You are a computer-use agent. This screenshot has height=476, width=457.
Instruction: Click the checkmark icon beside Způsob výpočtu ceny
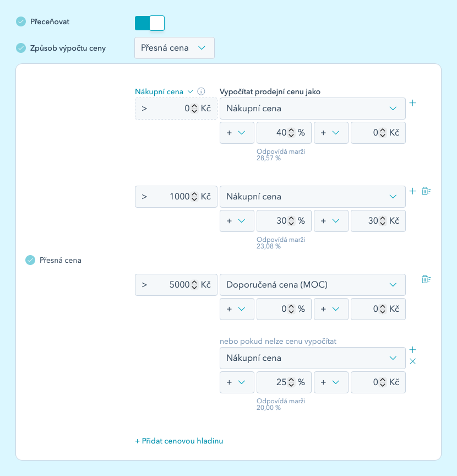[21, 48]
